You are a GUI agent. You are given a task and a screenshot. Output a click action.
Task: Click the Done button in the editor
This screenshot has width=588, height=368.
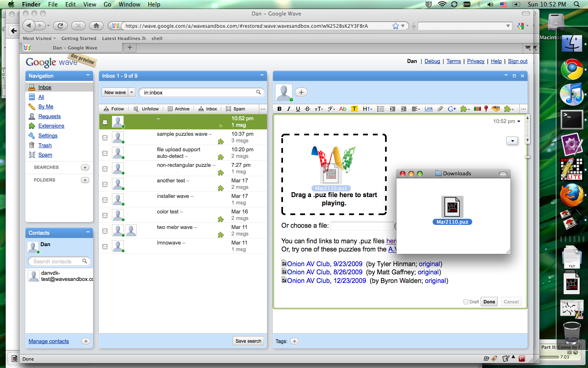pyautogui.click(x=489, y=302)
